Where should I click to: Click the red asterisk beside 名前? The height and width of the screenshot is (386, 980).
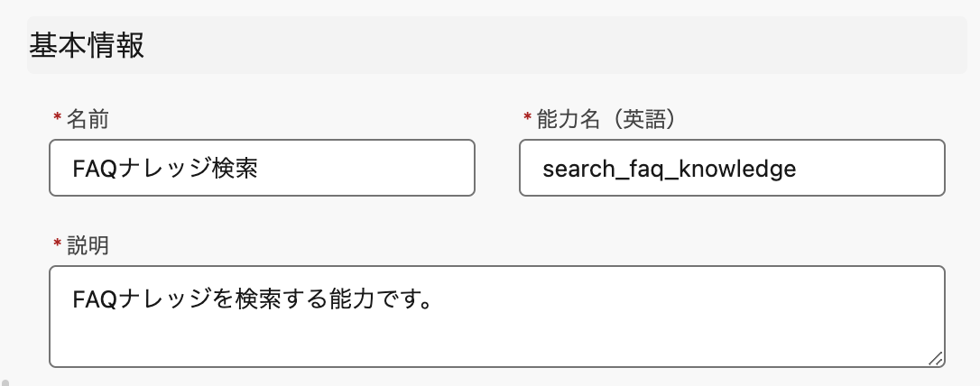[x=58, y=119]
